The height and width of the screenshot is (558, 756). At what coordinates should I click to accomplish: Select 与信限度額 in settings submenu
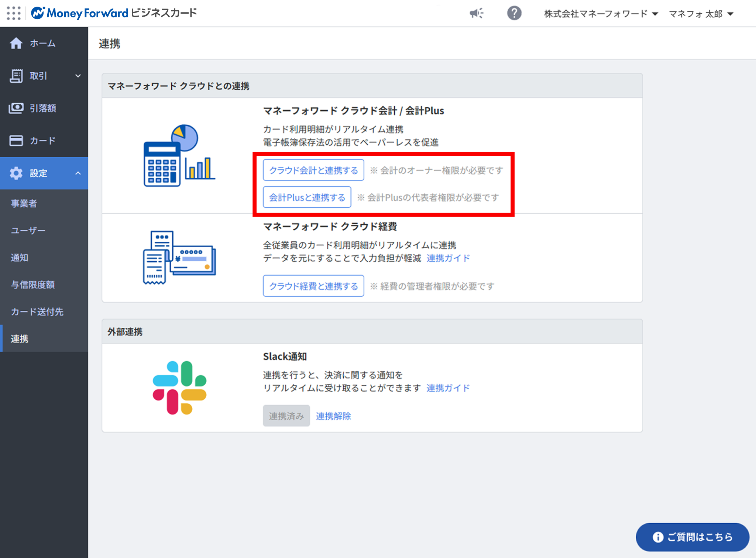coord(33,285)
